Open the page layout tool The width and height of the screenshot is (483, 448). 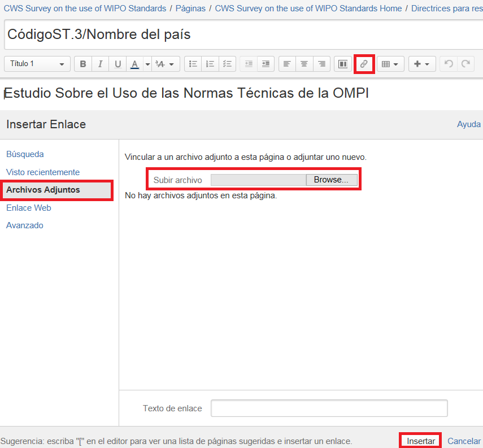point(342,64)
